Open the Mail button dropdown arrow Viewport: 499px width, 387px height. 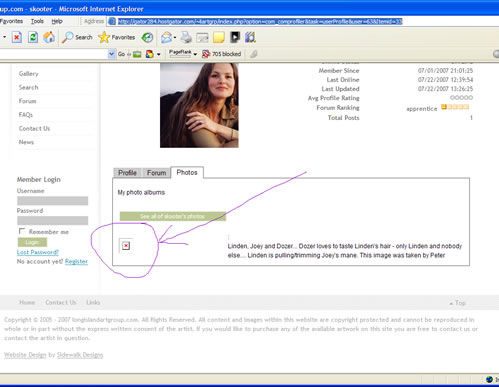175,38
